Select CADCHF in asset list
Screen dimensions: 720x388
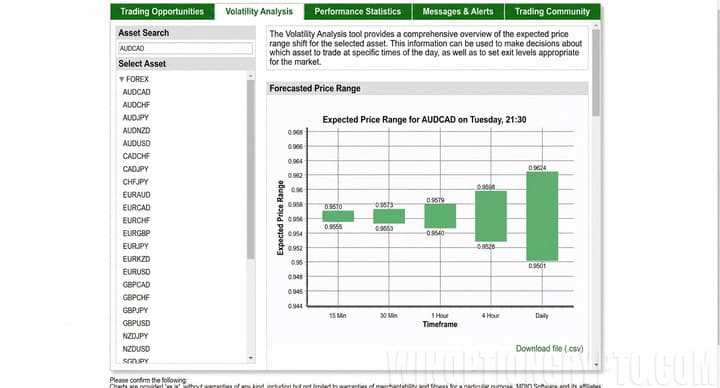pyautogui.click(x=136, y=157)
